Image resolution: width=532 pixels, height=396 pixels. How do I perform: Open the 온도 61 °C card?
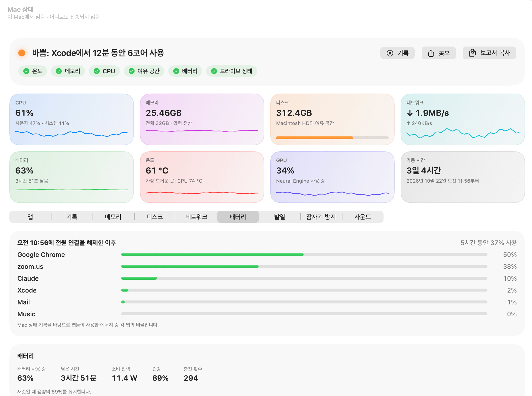coord(202,177)
